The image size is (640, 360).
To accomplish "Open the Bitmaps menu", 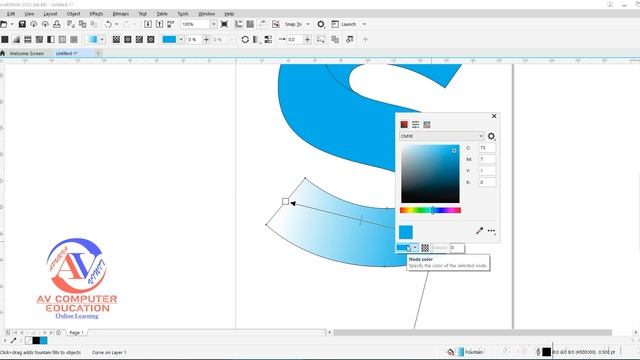I will click(120, 13).
